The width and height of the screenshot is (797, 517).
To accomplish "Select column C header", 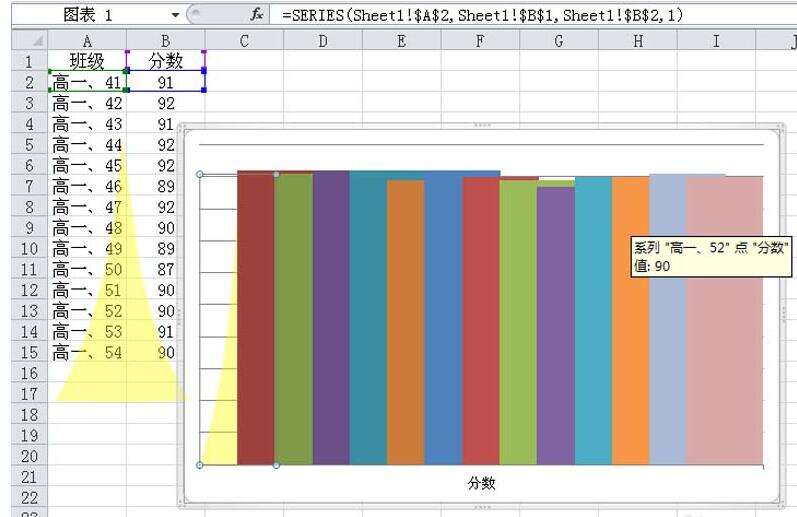I will click(x=244, y=41).
